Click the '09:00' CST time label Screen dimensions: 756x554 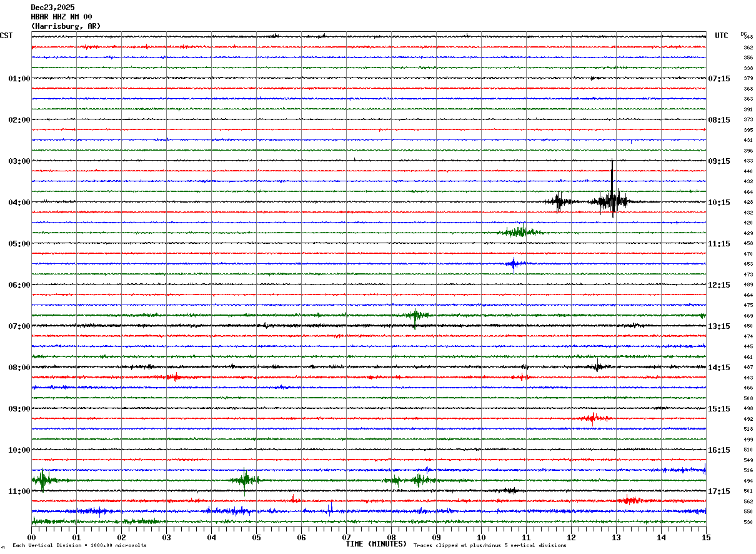tap(19, 409)
